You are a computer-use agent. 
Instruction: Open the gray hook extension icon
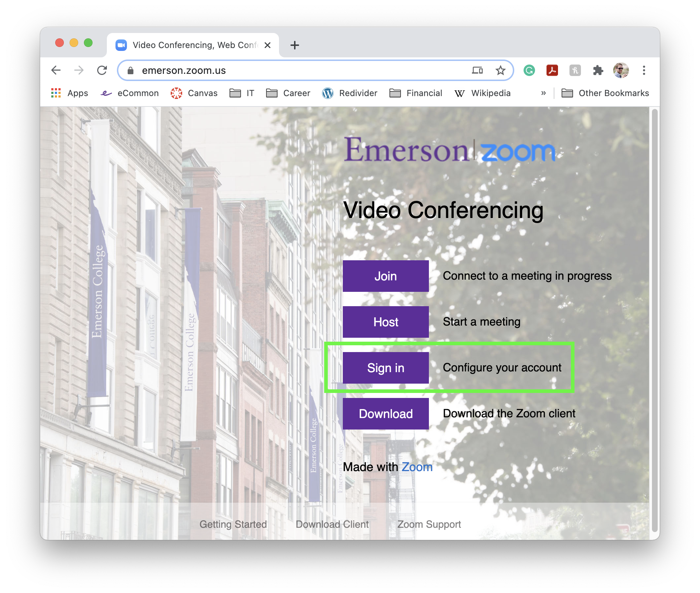575,70
